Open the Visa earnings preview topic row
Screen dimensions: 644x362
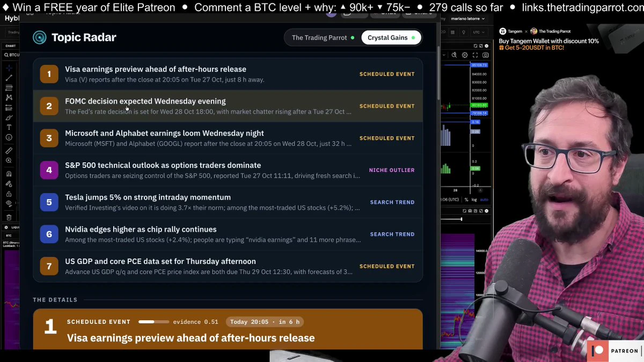pos(228,74)
